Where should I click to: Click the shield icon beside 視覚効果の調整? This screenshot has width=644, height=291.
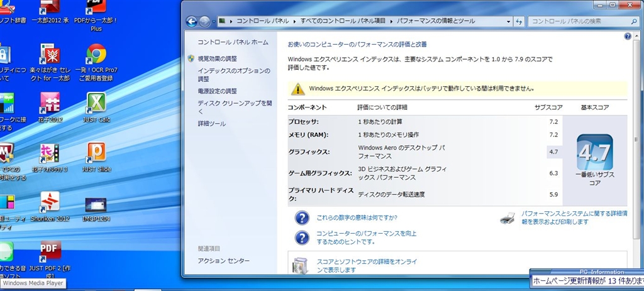point(191,58)
